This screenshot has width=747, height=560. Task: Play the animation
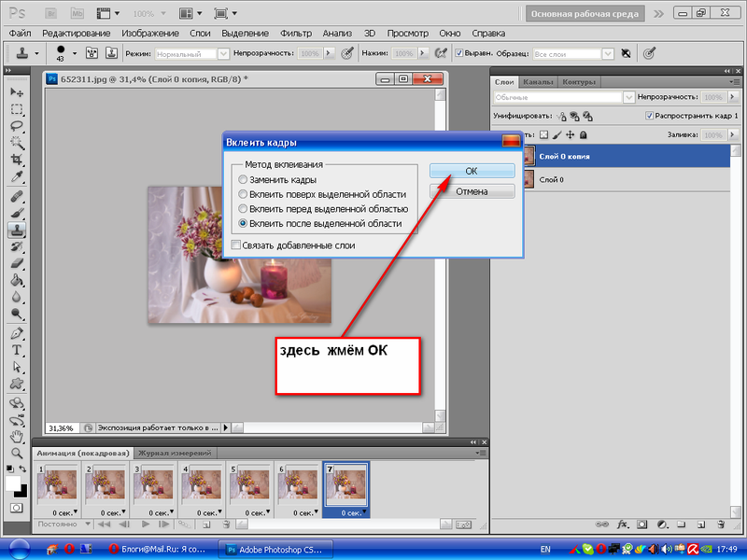pos(146,525)
